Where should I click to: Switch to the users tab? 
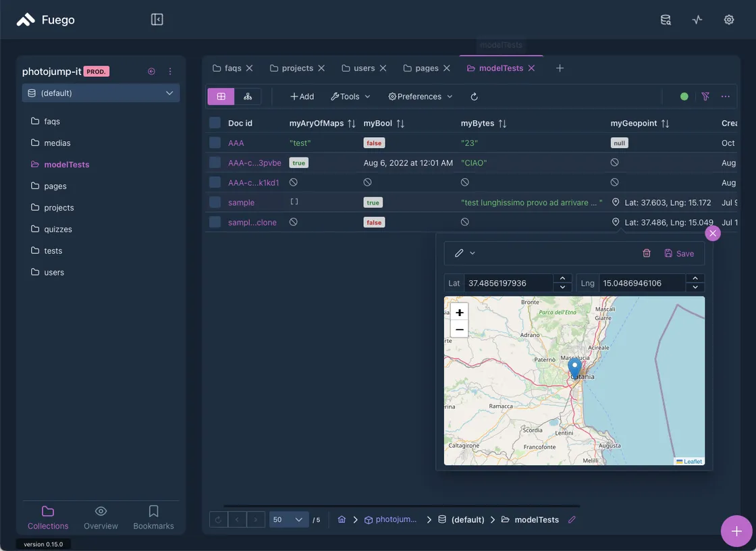[358, 68]
